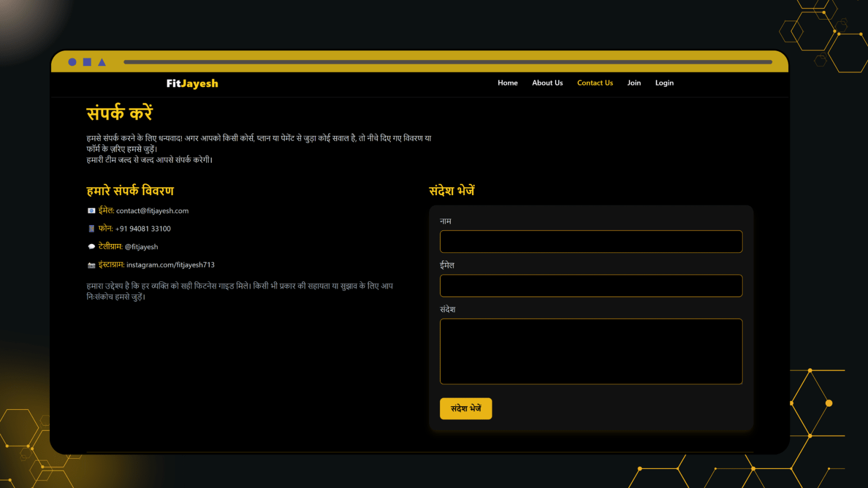Click inside the संदेश message textarea
The height and width of the screenshot is (488, 868).
(591, 351)
